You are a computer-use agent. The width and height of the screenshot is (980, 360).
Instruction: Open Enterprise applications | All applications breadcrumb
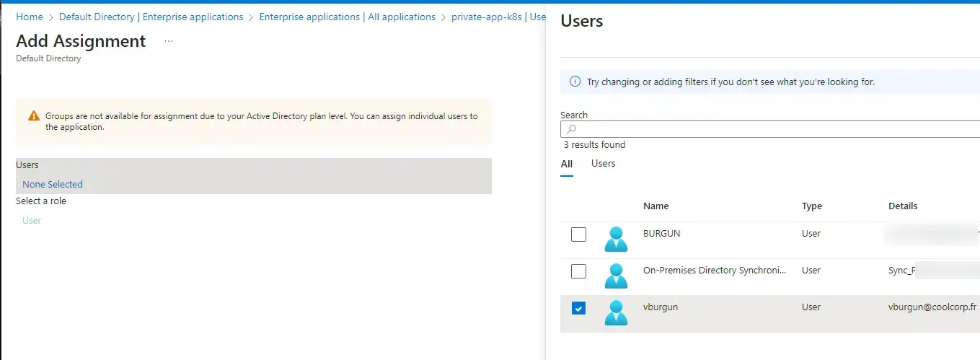point(347,17)
